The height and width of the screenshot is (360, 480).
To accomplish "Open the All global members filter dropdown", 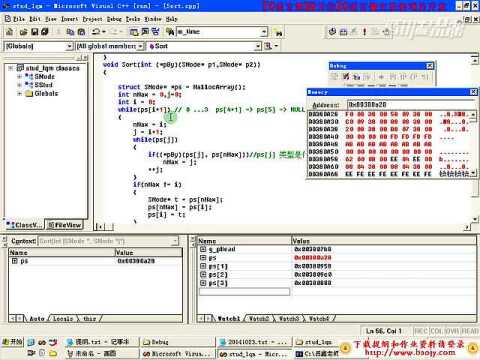I will click(x=141, y=46).
